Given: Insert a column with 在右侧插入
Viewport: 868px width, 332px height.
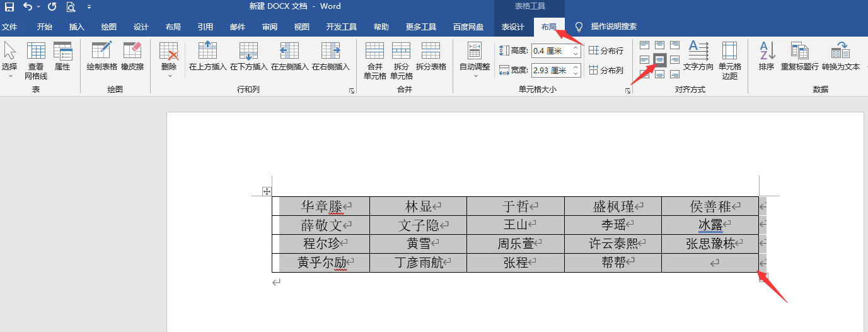Looking at the screenshot, I should (x=330, y=57).
